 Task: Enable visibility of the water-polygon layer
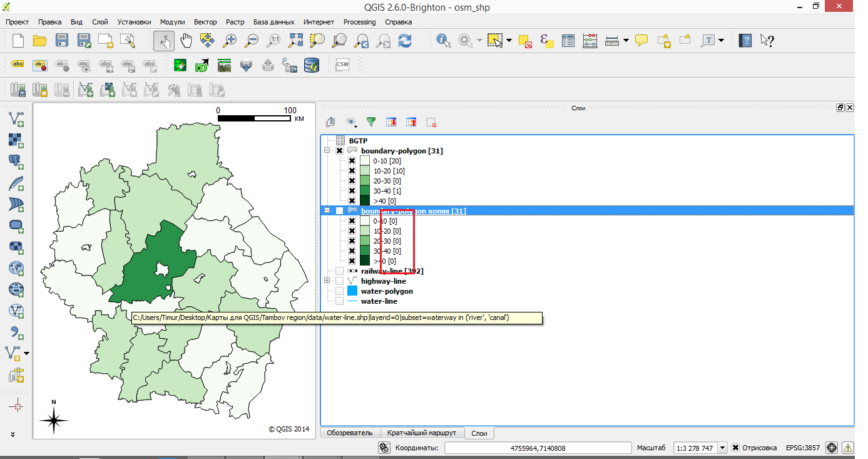(x=339, y=291)
